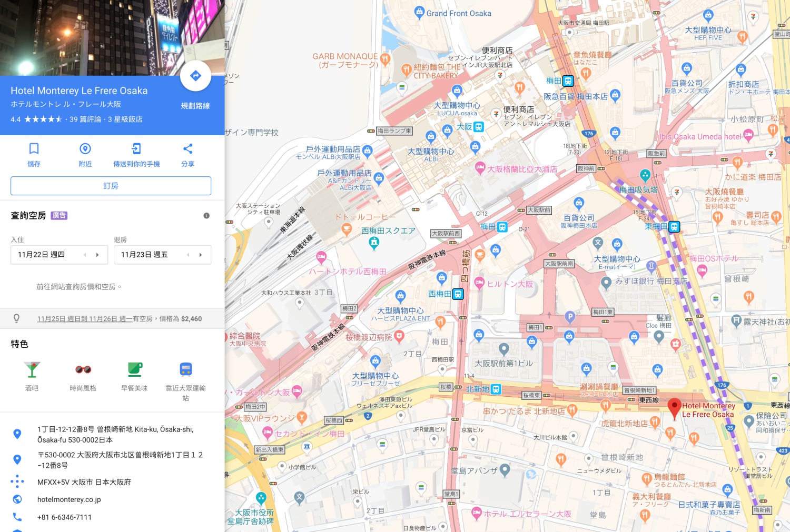Click the plus code dots icon beside MFXX+5V
This screenshot has height=532, width=790.
coord(17,481)
